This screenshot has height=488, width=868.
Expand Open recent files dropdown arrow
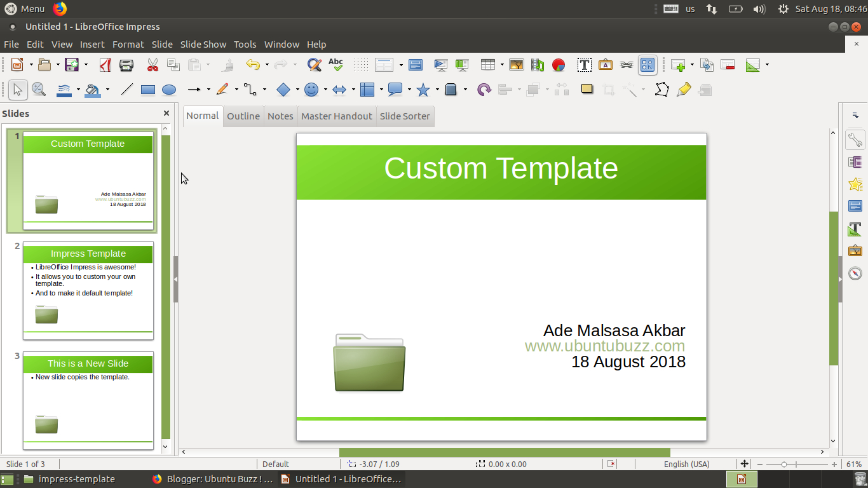57,65
